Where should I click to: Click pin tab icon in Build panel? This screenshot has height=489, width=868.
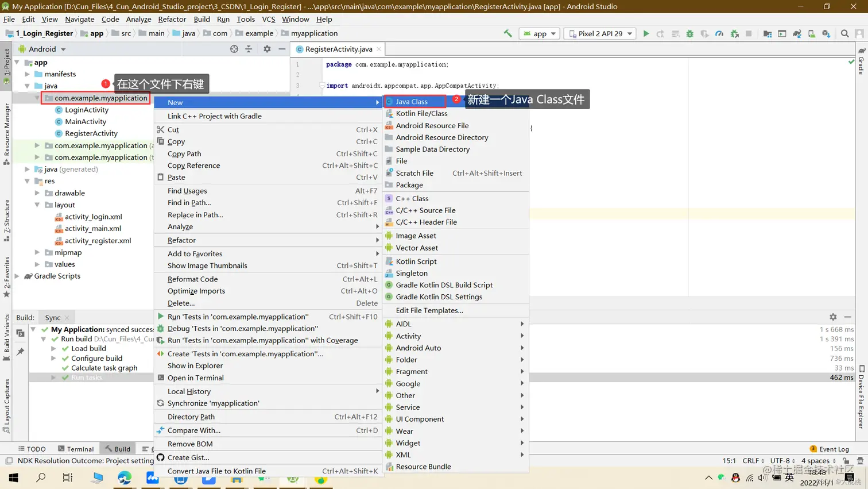pos(20,352)
